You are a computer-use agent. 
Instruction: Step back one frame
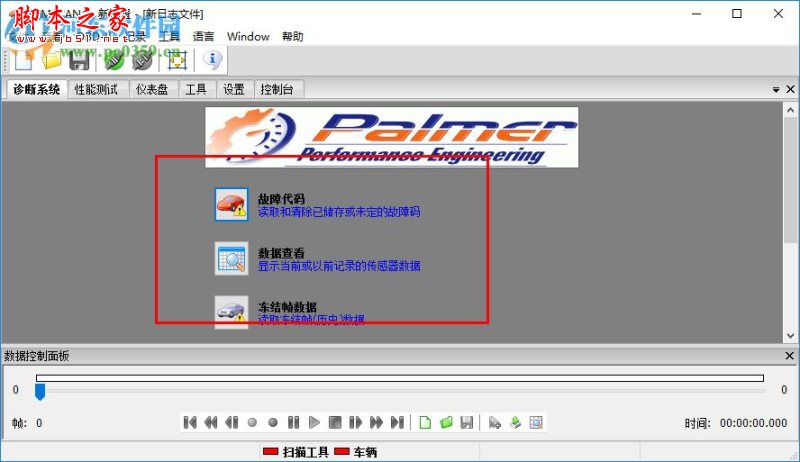(232, 422)
